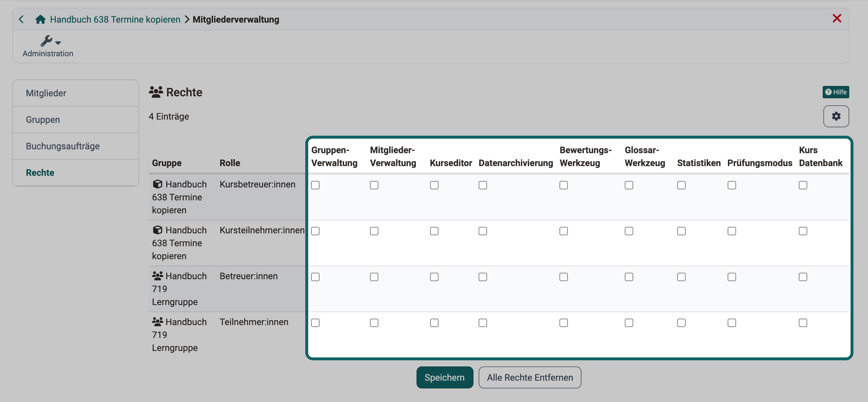Enable Kurseditor for Kursbetreuer:innen
The height and width of the screenshot is (402, 868).
pos(434,185)
